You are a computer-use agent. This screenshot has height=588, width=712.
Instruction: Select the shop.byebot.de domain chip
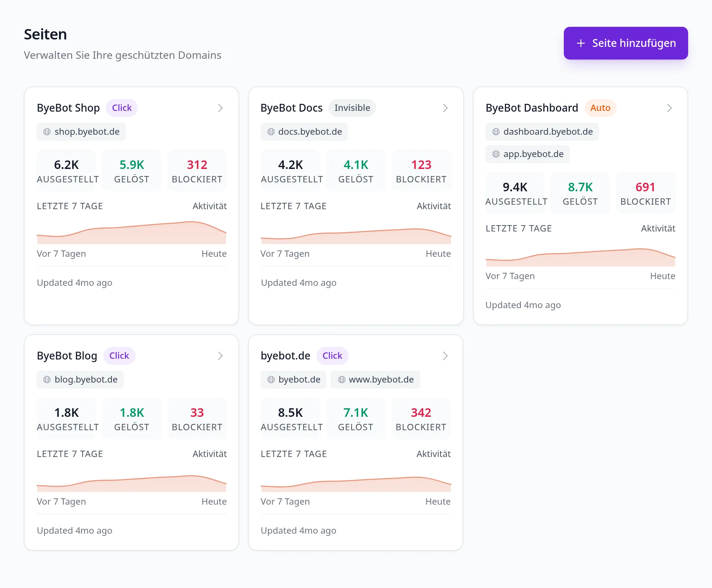tap(81, 132)
